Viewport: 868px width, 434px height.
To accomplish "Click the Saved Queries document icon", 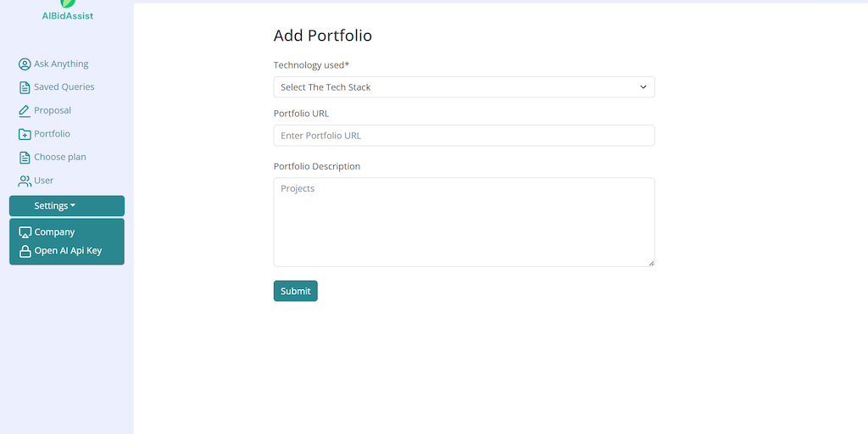I will pyautogui.click(x=25, y=87).
